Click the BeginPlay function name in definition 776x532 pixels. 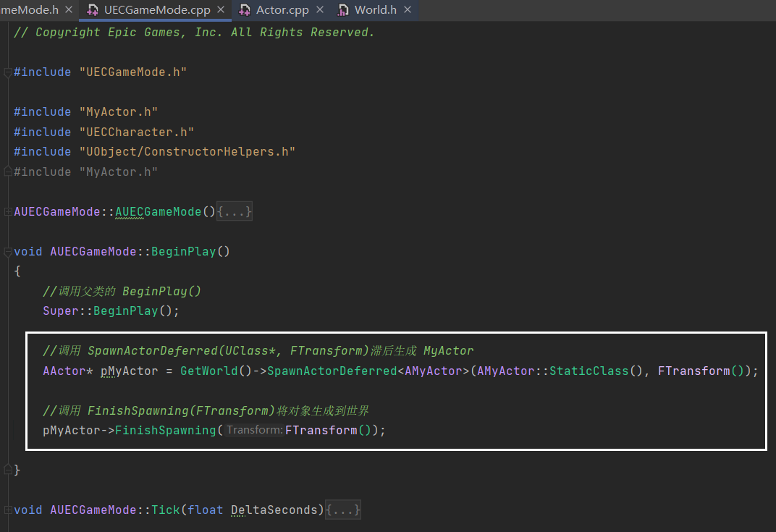point(184,251)
